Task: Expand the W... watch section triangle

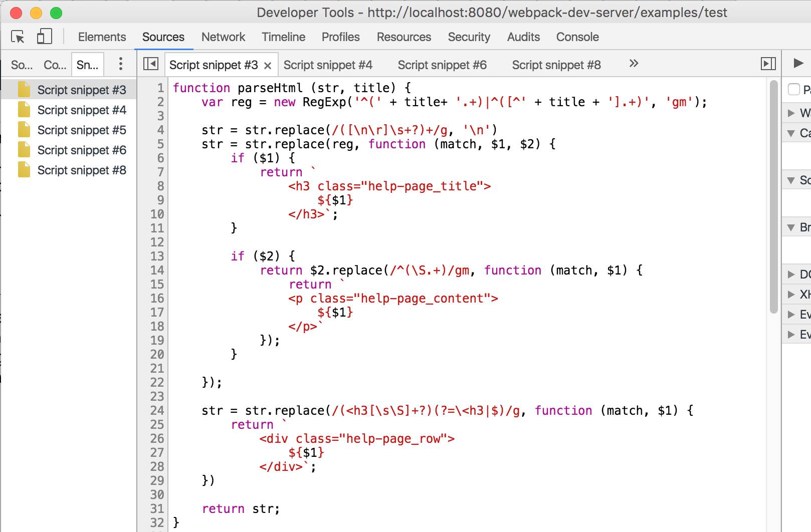Action: (x=791, y=113)
